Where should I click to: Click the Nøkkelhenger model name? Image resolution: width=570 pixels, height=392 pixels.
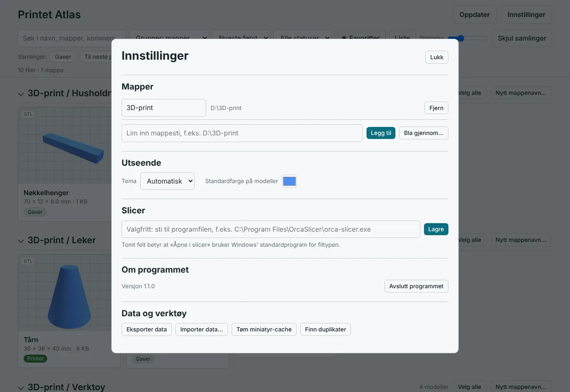pyautogui.click(x=46, y=193)
